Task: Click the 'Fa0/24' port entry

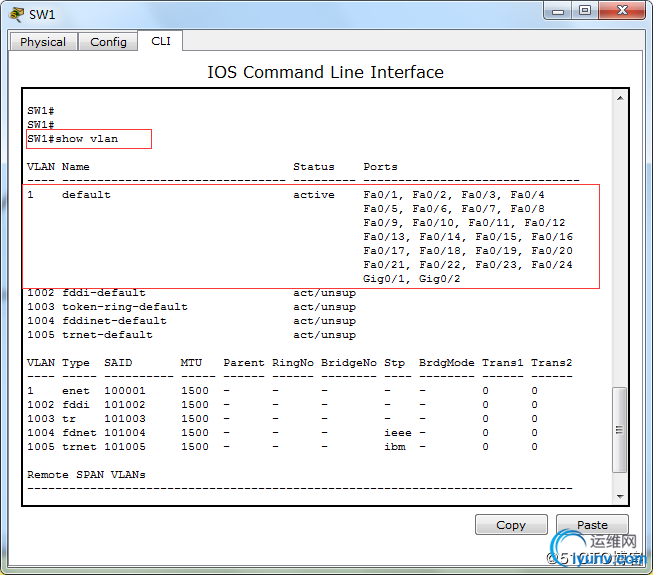Action: coord(552,264)
